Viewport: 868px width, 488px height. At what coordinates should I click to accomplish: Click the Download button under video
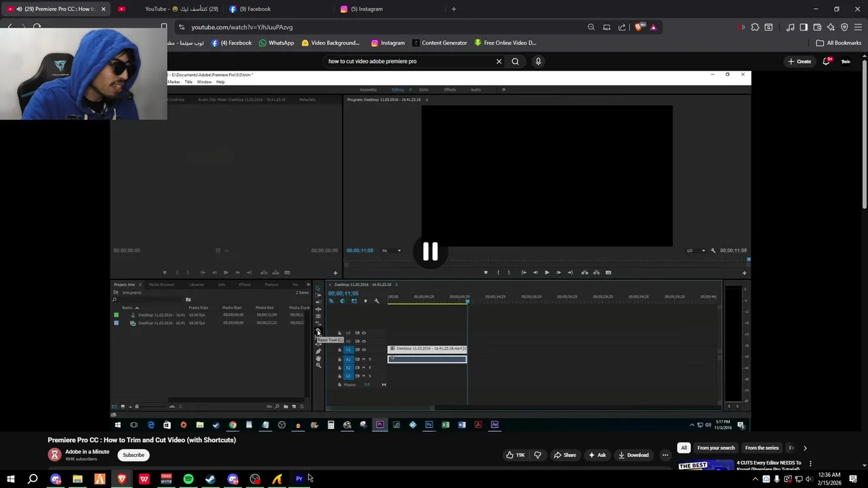point(633,455)
